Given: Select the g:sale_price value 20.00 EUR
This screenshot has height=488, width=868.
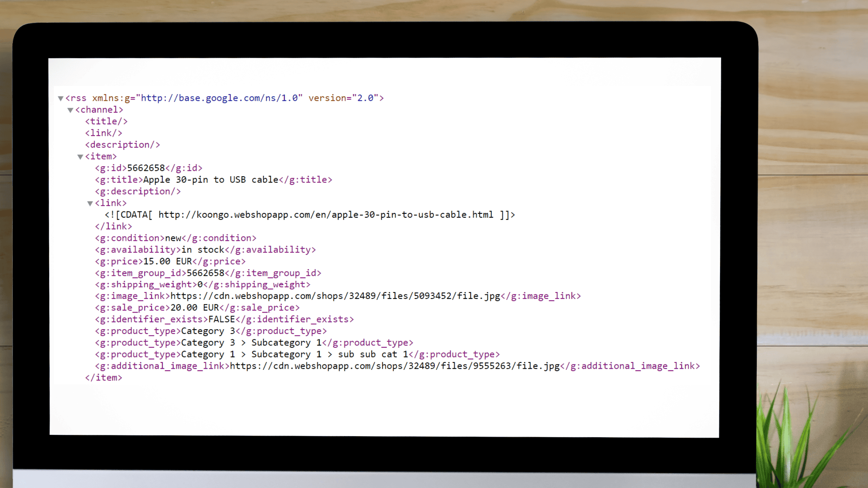Looking at the screenshot, I should point(195,308).
